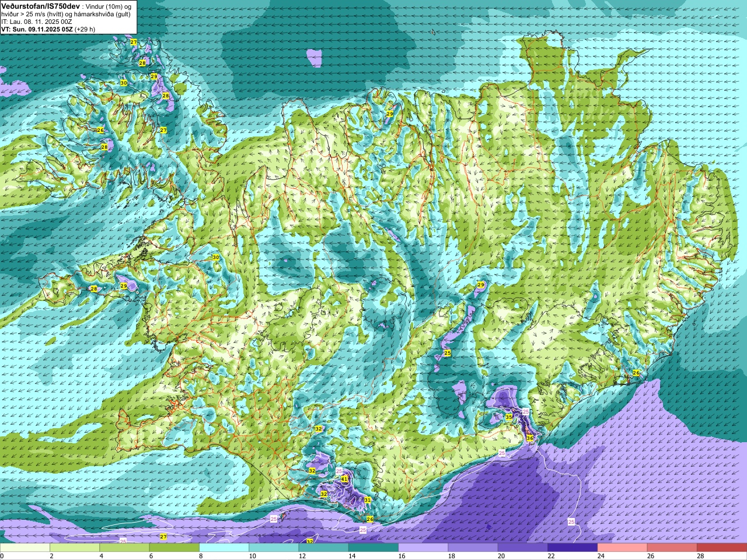Click the 6–8 m/s olive green legend swatch
This screenshot has height=560, width=747.
(174, 548)
